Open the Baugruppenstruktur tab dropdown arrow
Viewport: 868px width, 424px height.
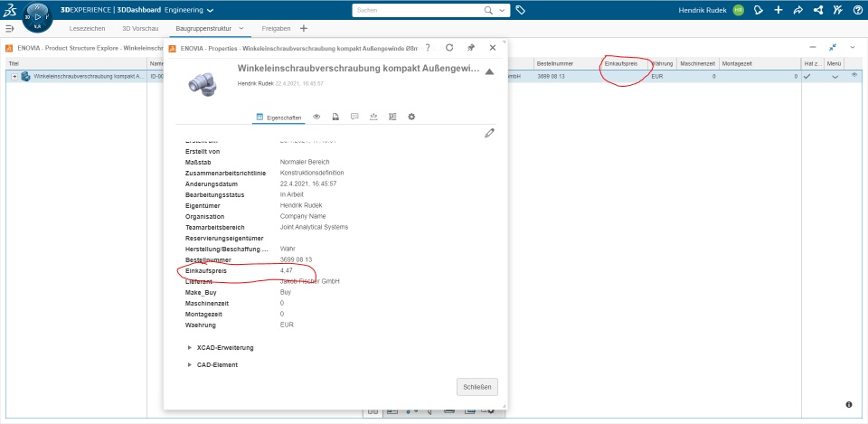click(241, 28)
